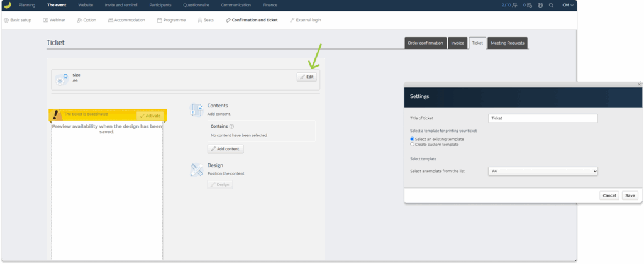Click the banana logo icon

coord(7,5)
